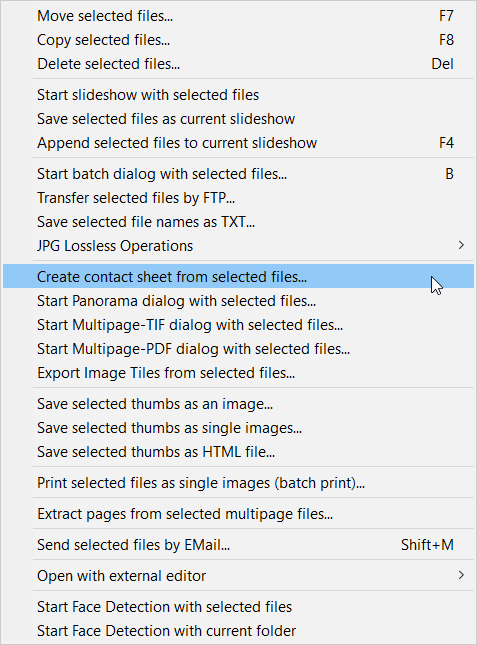
Task: Print selected files as single images
Action: click(238, 483)
